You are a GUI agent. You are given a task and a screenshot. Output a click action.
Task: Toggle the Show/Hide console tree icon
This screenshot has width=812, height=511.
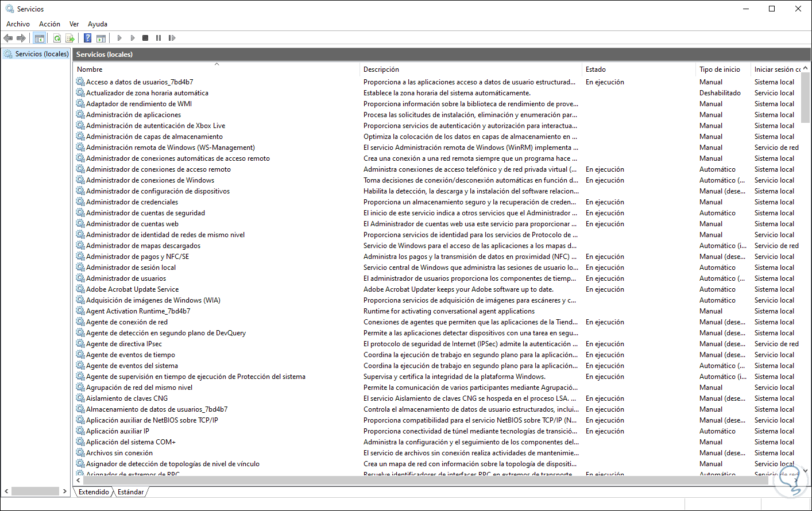[x=40, y=38]
